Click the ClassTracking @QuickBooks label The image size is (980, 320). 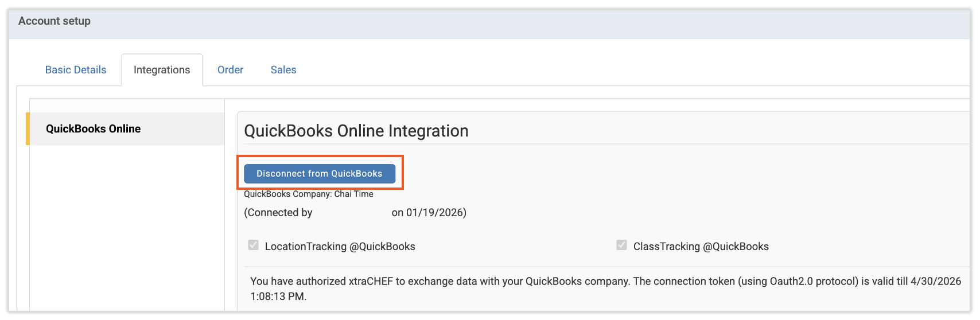click(701, 247)
